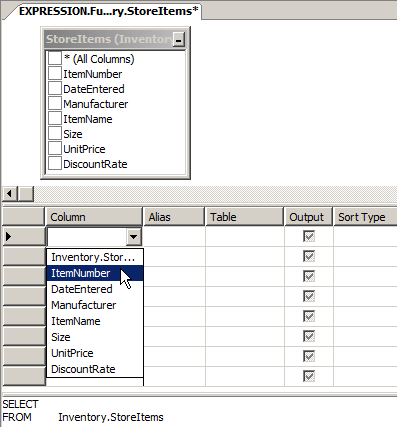Click the Table grid header
Viewport: 397px width, 427px height.
244,217
